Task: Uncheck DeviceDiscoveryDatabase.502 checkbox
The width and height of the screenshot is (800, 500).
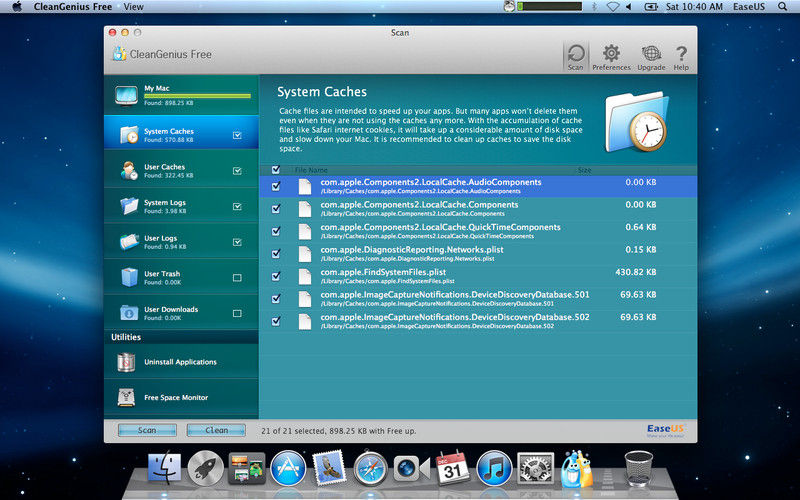Action: (x=276, y=321)
